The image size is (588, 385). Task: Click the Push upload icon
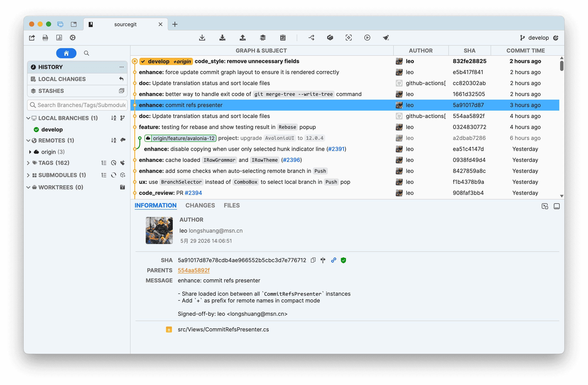243,38
